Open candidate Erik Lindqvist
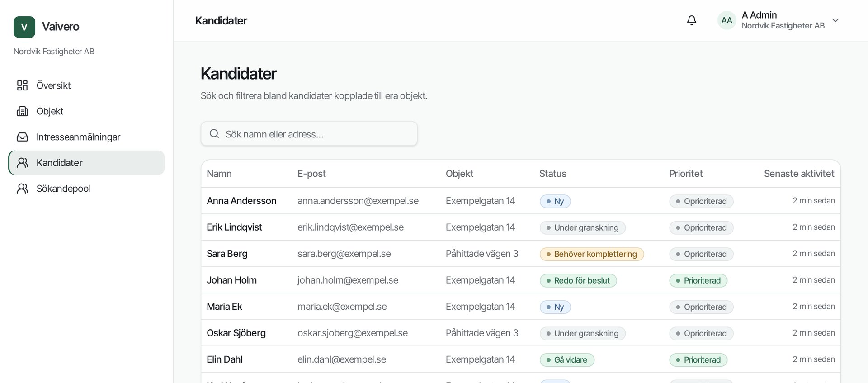 coord(234,227)
